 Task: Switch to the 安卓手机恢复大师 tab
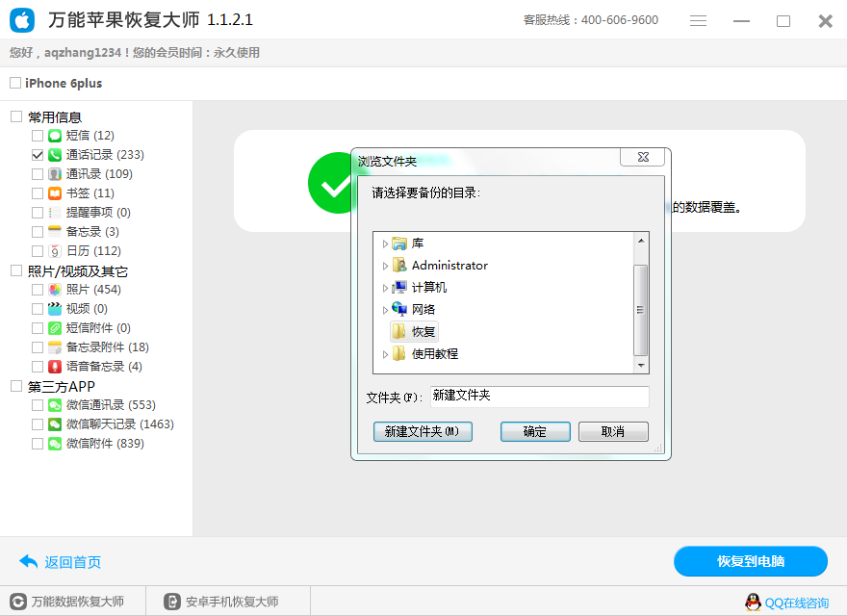pos(221,601)
